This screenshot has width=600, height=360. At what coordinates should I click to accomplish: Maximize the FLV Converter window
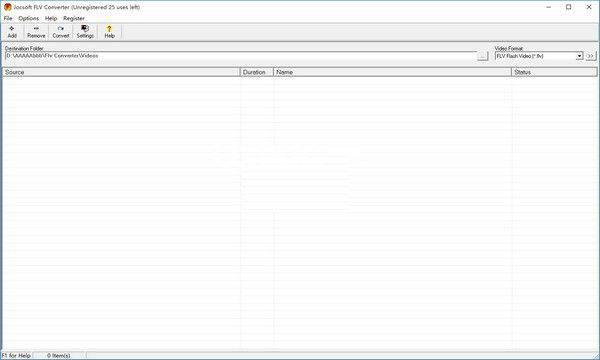click(x=569, y=7)
